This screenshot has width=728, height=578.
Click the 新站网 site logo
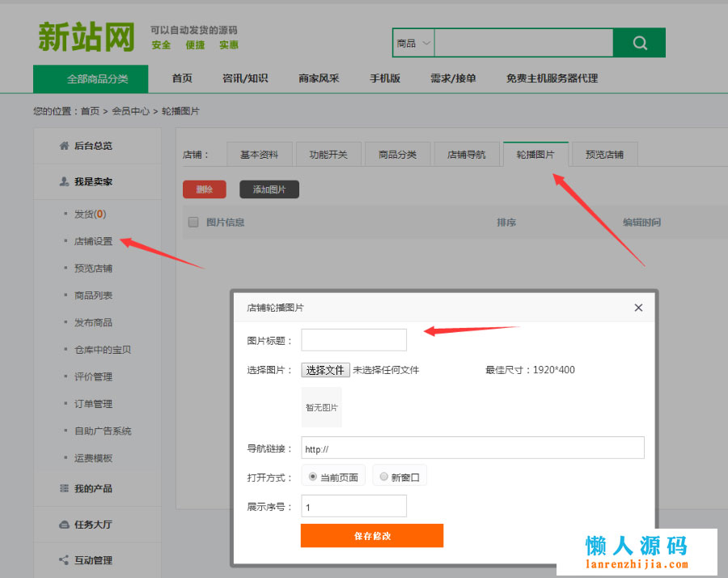(85, 37)
